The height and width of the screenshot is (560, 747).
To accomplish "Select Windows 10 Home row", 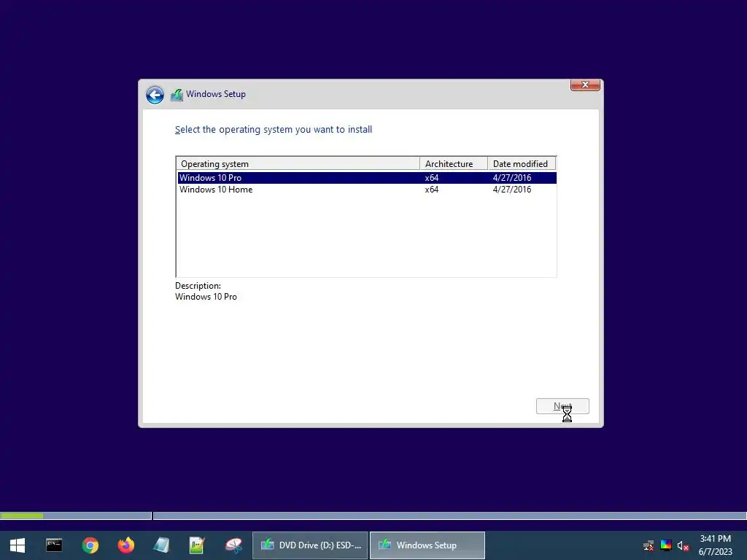I will point(367,190).
